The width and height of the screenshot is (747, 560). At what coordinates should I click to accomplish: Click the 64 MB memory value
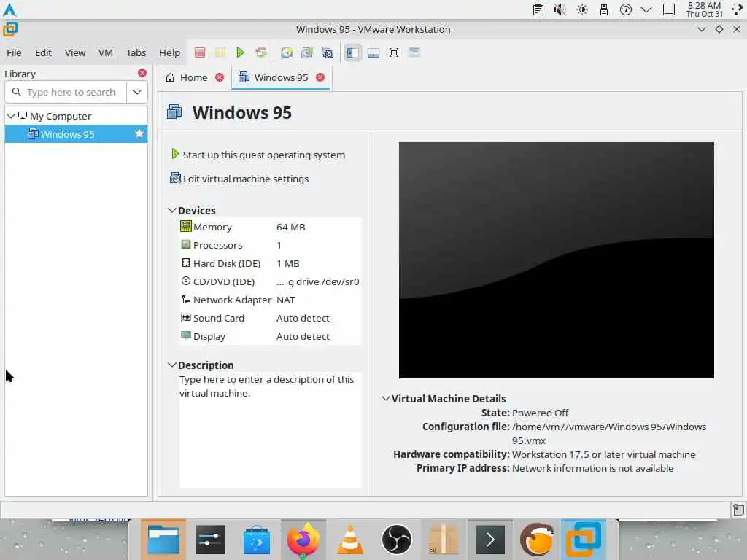coord(290,227)
